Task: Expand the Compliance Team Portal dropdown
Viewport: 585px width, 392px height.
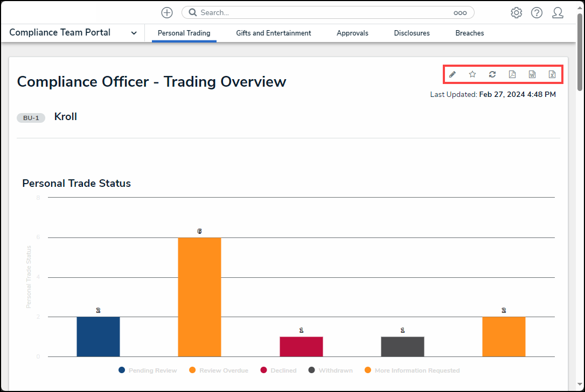Action: [x=134, y=33]
